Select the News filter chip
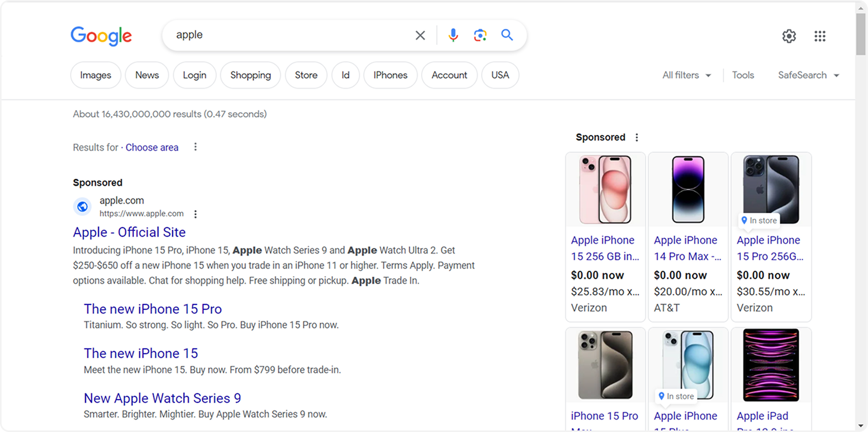The height and width of the screenshot is (432, 868). tap(147, 75)
